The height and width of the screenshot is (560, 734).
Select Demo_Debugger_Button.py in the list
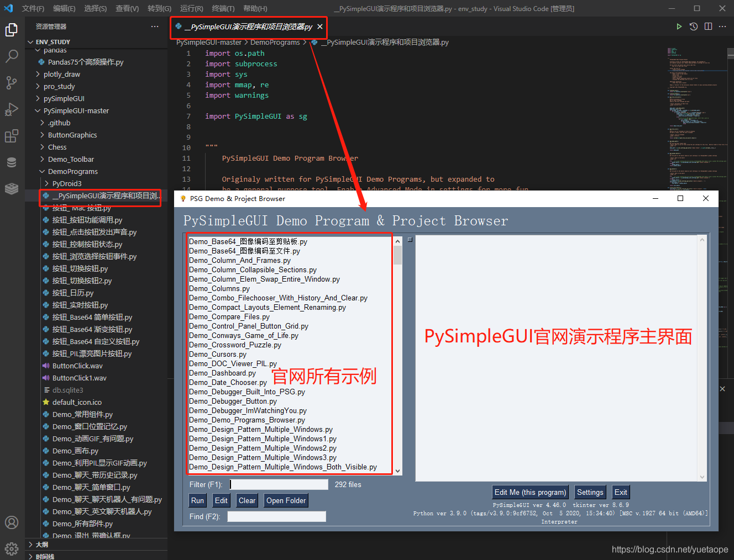click(233, 401)
